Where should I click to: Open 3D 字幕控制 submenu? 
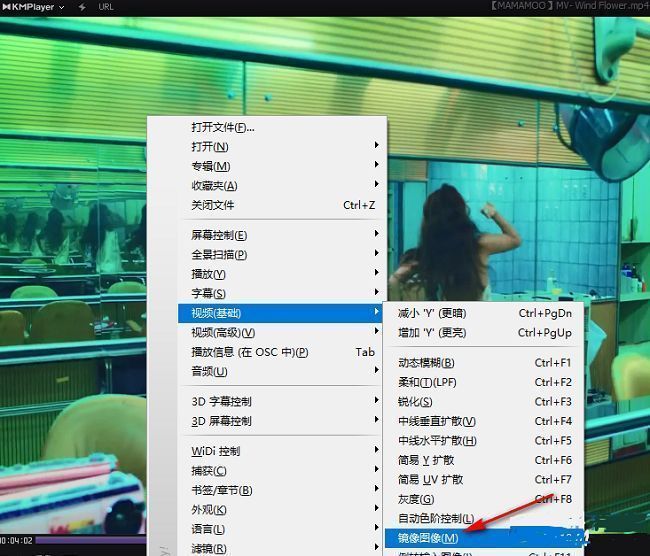(x=281, y=402)
